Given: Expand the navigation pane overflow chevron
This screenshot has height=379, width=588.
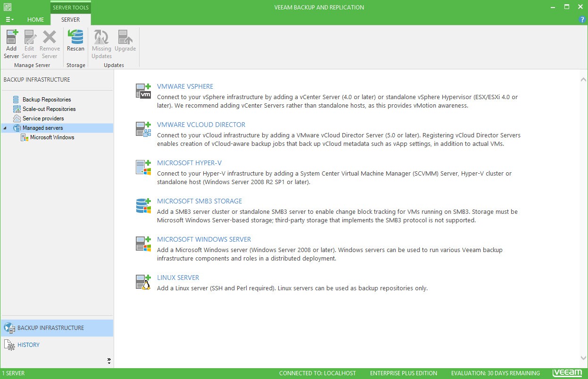Looking at the screenshot, I should [x=109, y=361].
